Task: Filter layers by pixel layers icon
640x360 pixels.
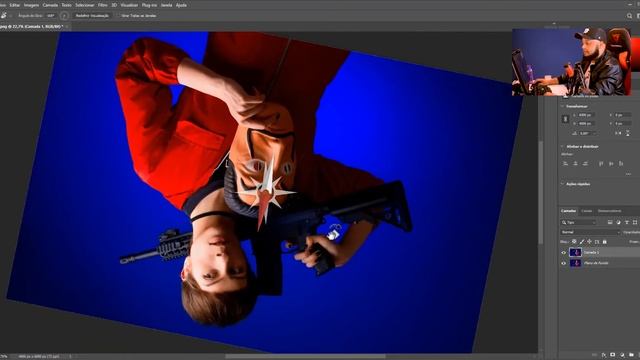Action: pos(610,222)
